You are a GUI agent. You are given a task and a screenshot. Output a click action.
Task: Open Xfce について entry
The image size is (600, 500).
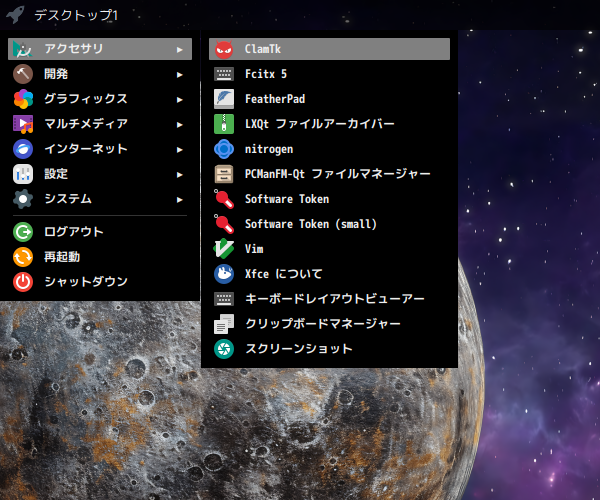click(329, 274)
